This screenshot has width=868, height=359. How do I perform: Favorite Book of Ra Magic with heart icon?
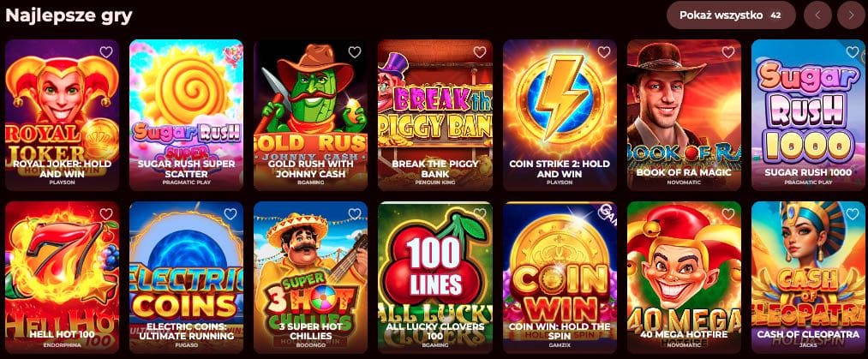point(728,52)
